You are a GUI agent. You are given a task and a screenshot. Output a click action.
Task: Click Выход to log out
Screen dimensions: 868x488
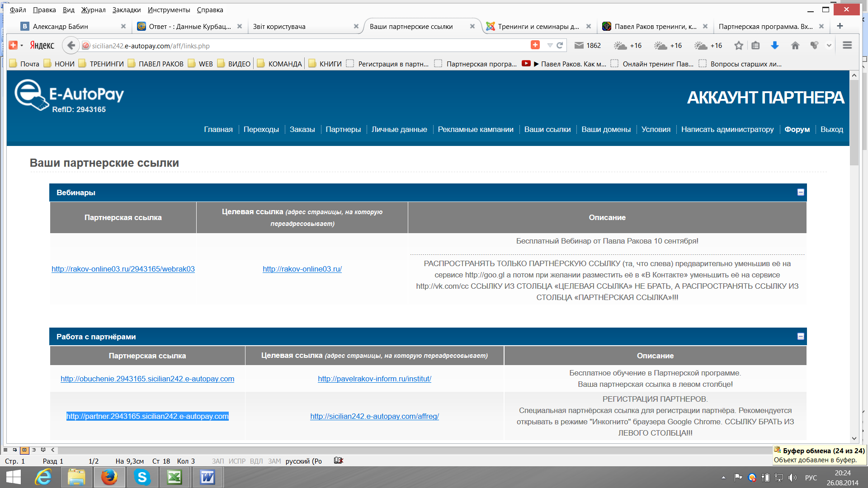pos(832,129)
